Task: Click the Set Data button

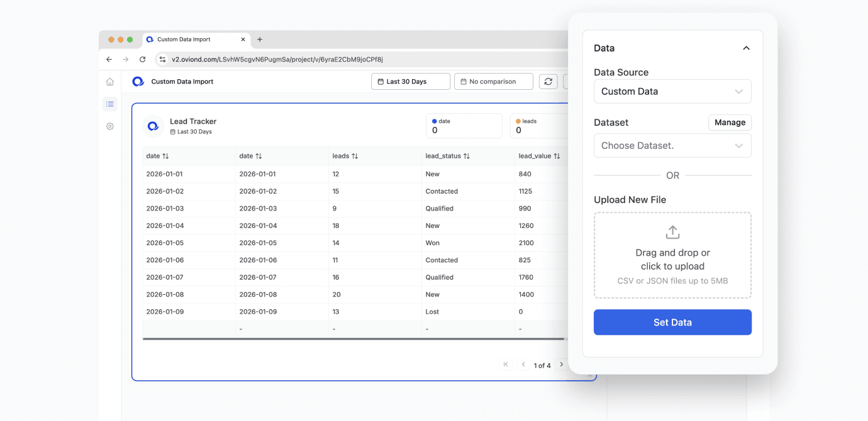Action: pyautogui.click(x=672, y=322)
